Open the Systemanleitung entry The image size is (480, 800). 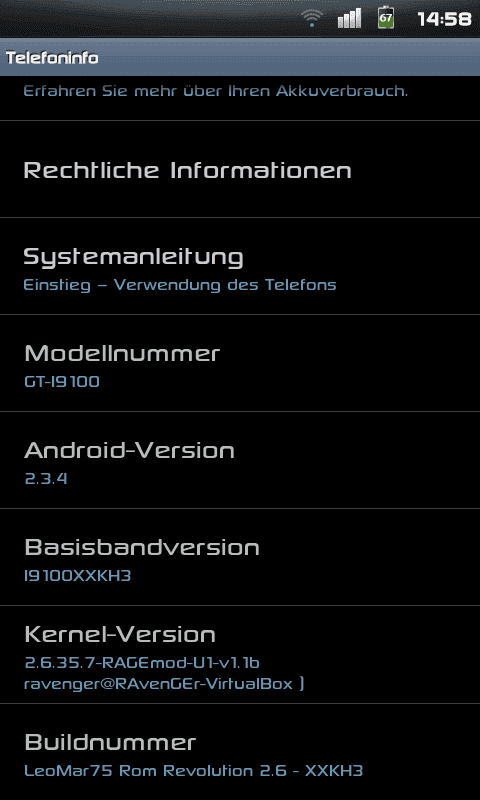[240, 266]
